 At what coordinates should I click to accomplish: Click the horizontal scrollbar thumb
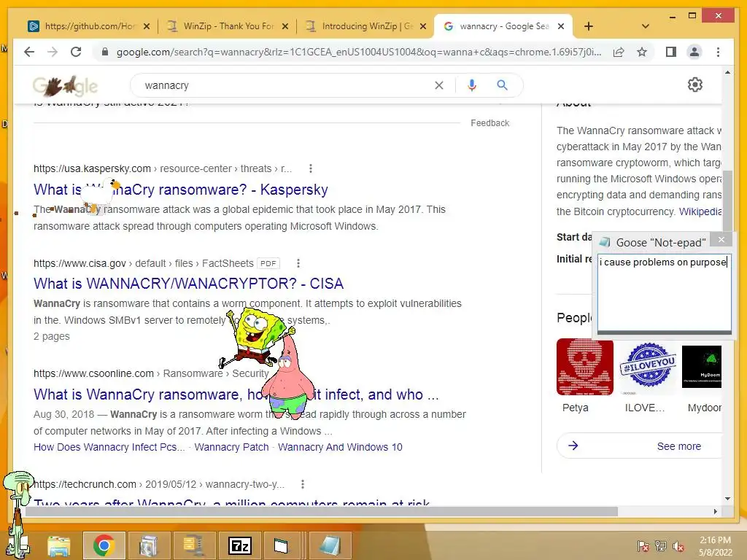click(321, 511)
